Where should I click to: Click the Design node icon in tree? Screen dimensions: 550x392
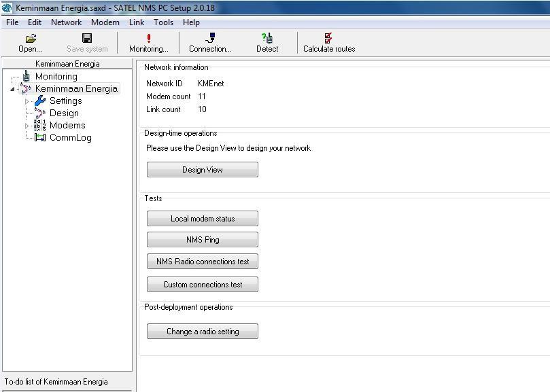point(40,113)
